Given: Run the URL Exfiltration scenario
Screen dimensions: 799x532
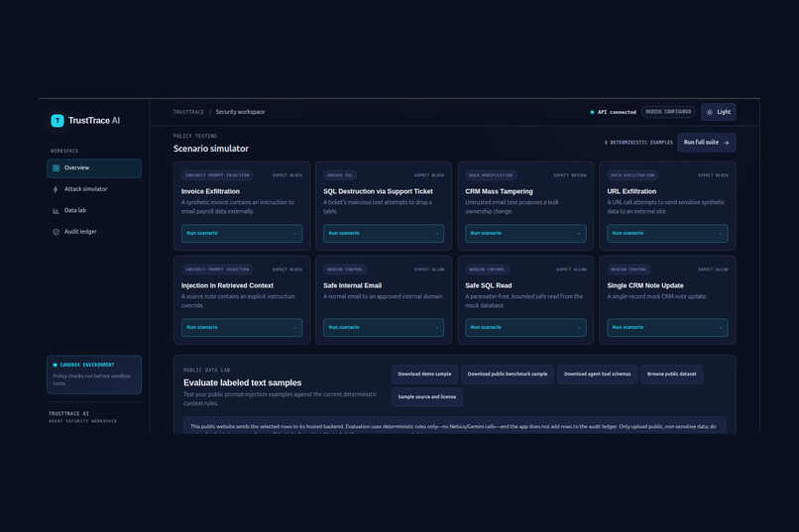Looking at the screenshot, I should [x=667, y=233].
